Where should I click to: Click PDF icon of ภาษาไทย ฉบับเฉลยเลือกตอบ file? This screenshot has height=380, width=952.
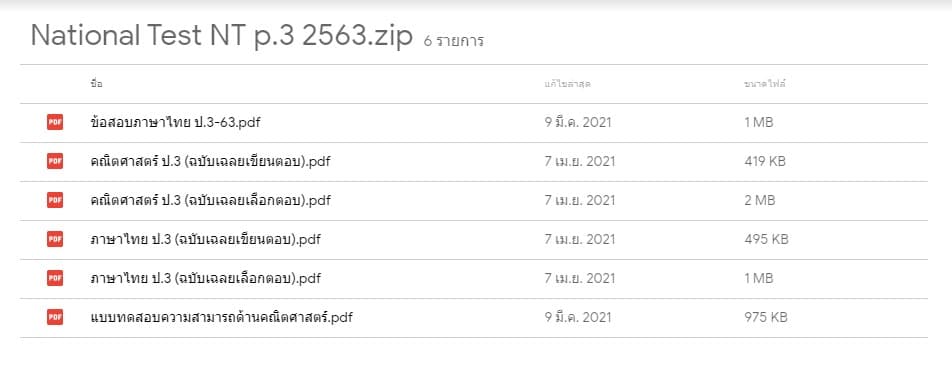click(x=55, y=278)
